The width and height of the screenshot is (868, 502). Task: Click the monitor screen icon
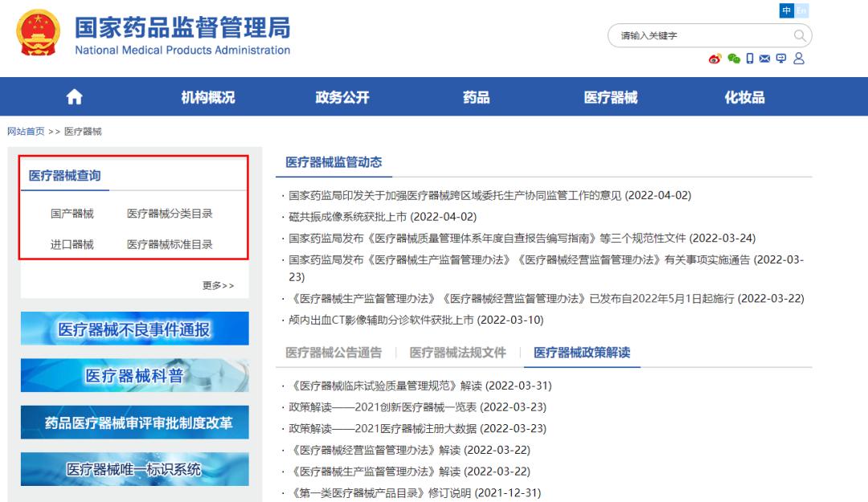[781, 59]
